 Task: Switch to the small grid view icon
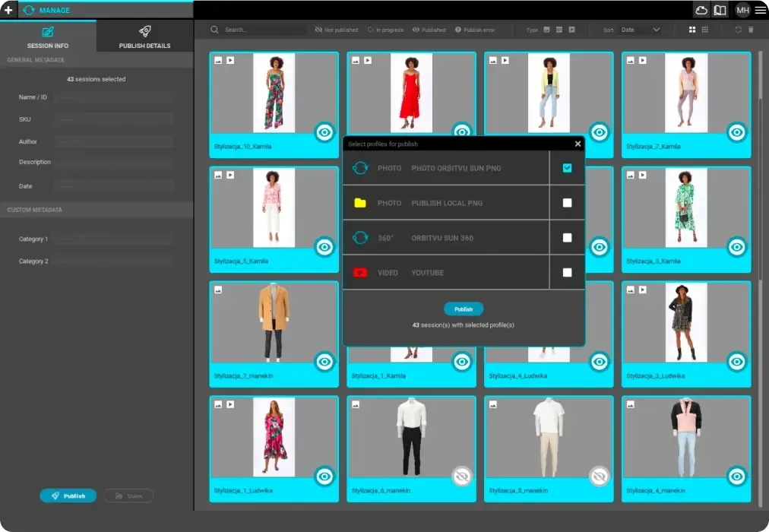(705, 30)
